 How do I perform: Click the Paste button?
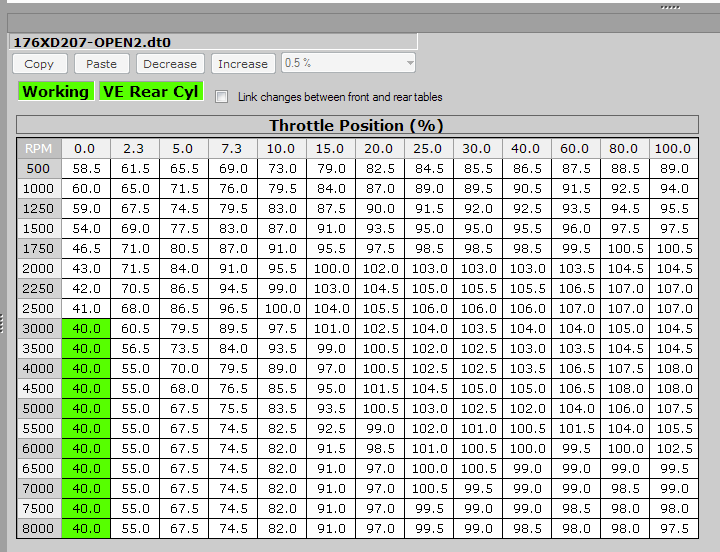[x=101, y=63]
